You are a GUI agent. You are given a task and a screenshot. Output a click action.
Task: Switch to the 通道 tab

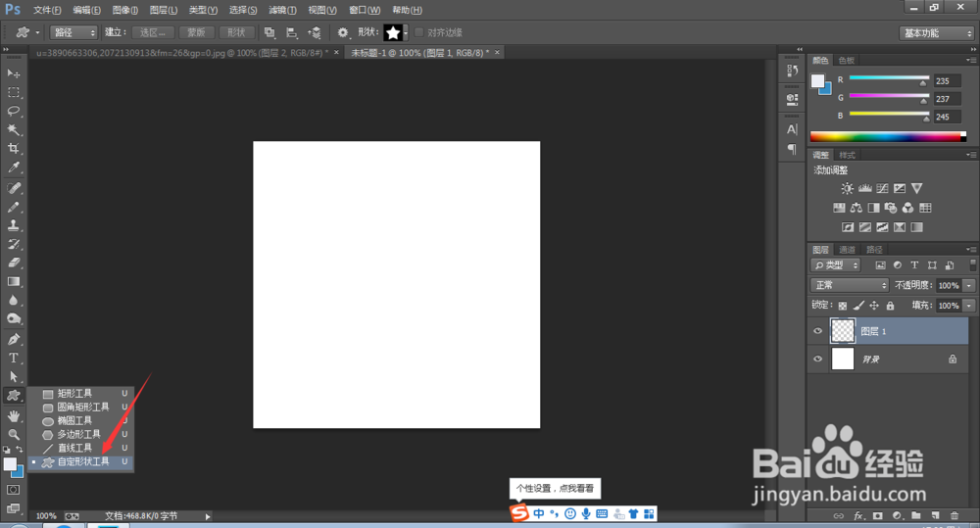pyautogui.click(x=847, y=250)
